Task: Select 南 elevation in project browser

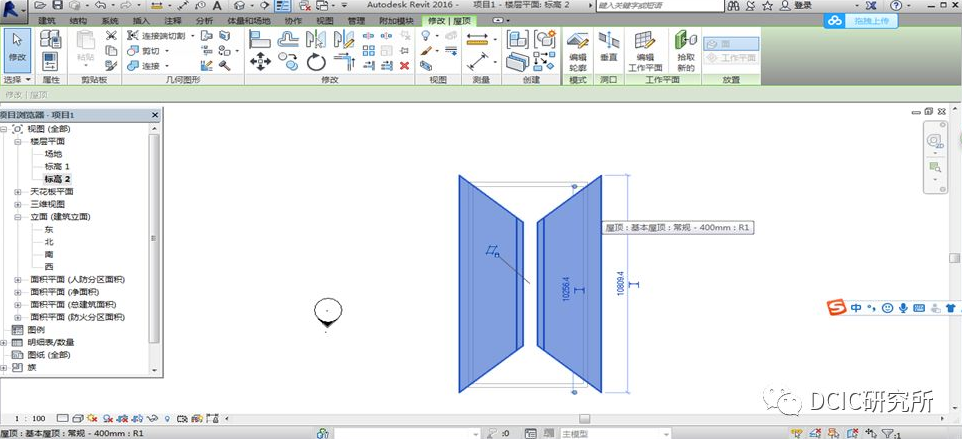Action: pyautogui.click(x=49, y=254)
